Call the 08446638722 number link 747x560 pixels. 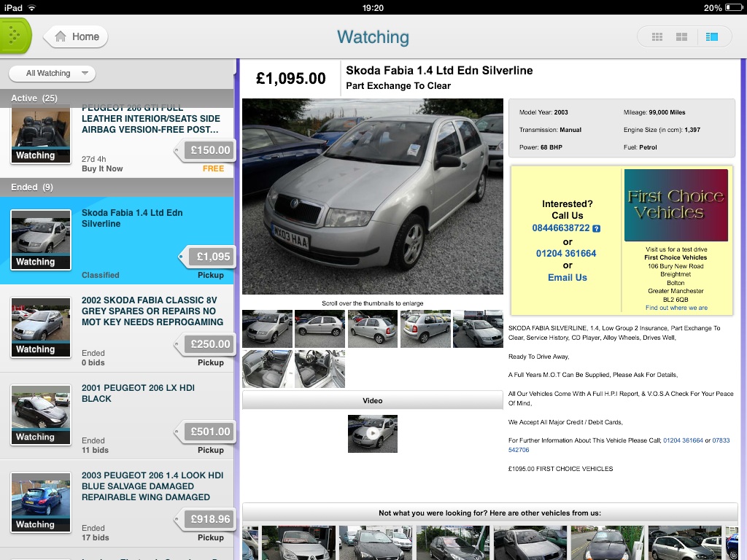click(x=561, y=228)
